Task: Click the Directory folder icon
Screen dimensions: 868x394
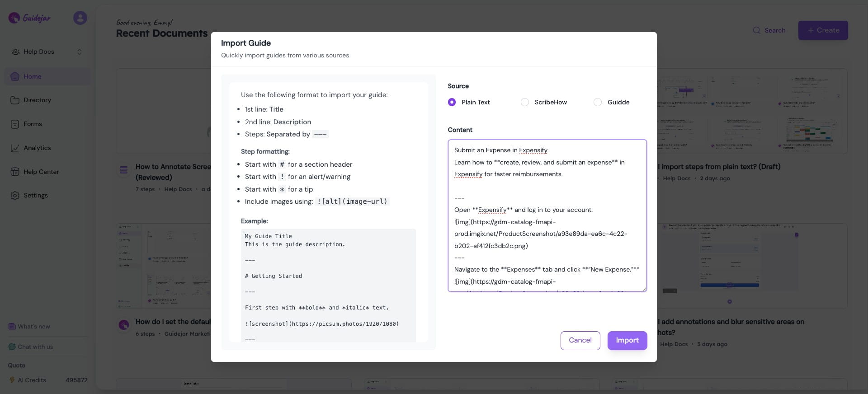Action: coord(15,100)
